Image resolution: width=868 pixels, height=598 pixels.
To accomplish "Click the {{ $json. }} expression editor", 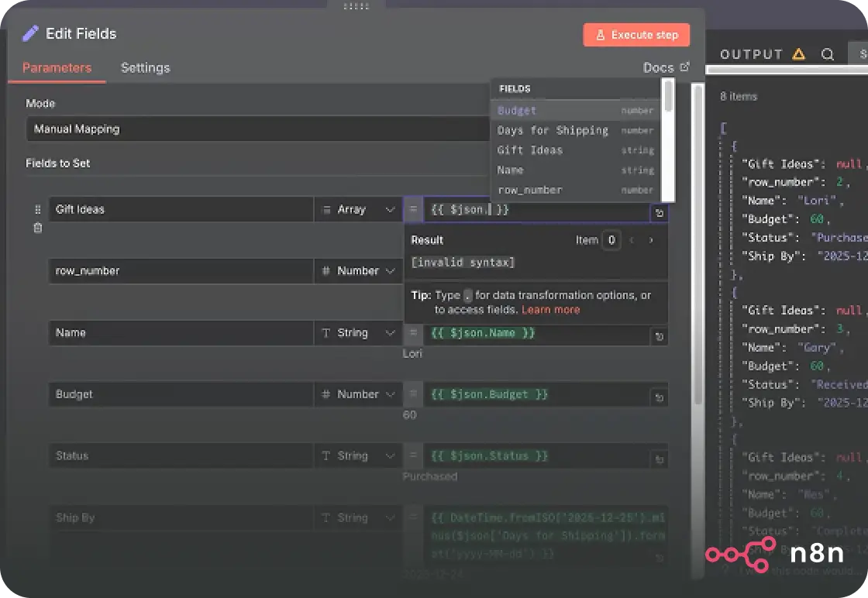I will click(536, 210).
